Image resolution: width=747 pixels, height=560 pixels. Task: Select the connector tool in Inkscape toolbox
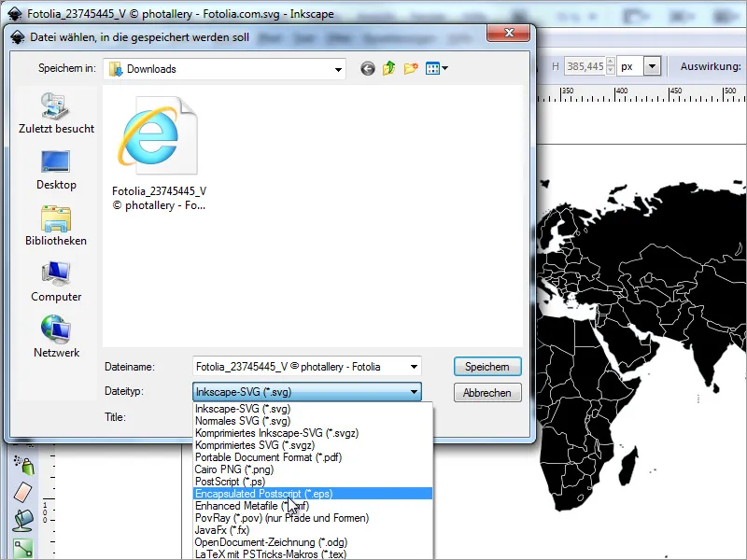22,548
